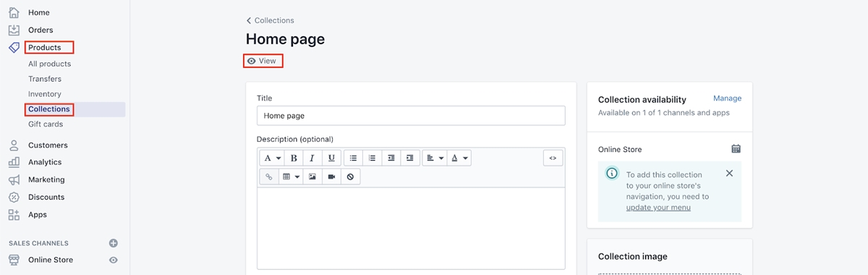Open the text alignment dropdown
The width and height of the screenshot is (868, 275).
point(434,158)
